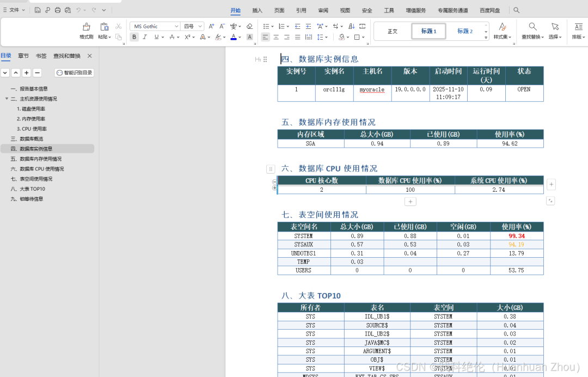
Task: Click the Cut scissors icon
Action: click(119, 26)
